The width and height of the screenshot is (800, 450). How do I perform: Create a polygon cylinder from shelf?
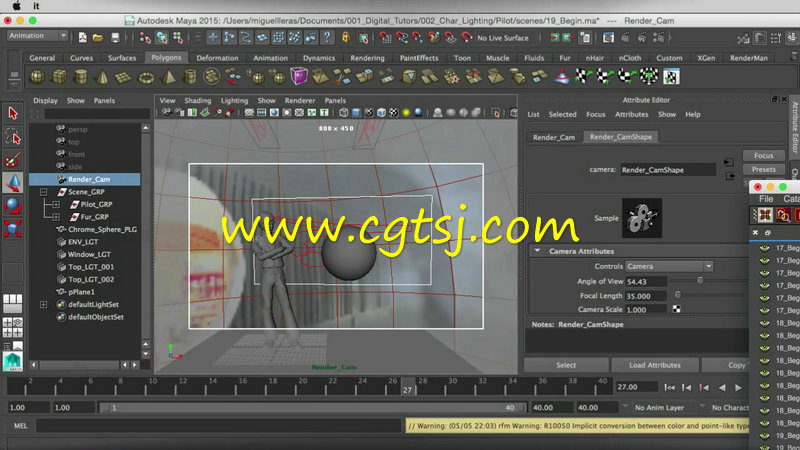(81, 77)
